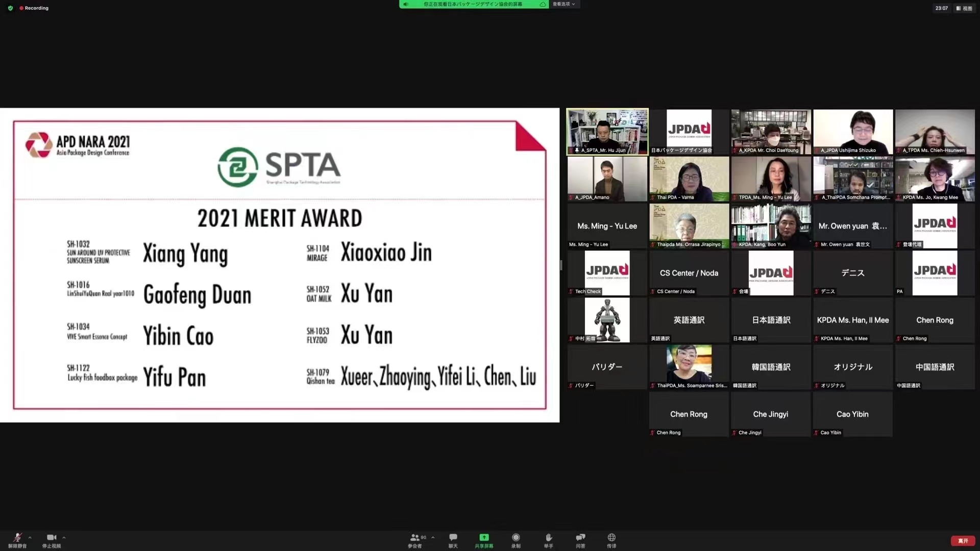Screen dimensions: 980x551
Task: Select the 日本語通訳 interpreter tile
Action: (x=771, y=320)
